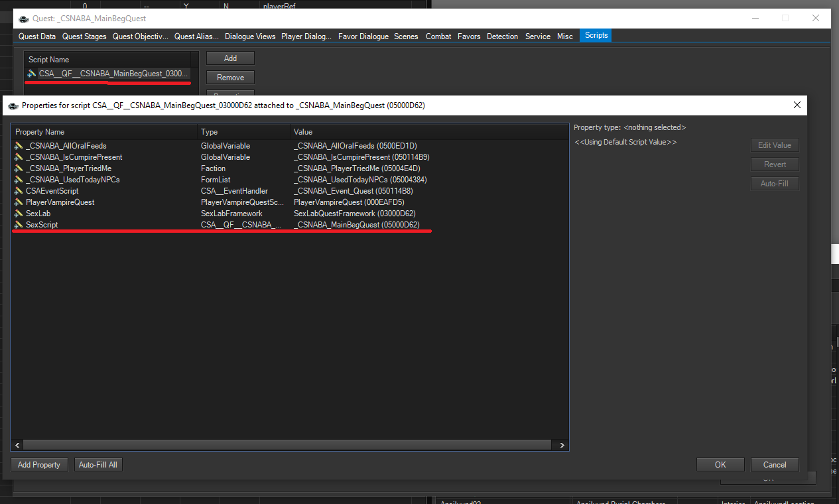
Task: Select the Scripts tab
Action: click(596, 36)
